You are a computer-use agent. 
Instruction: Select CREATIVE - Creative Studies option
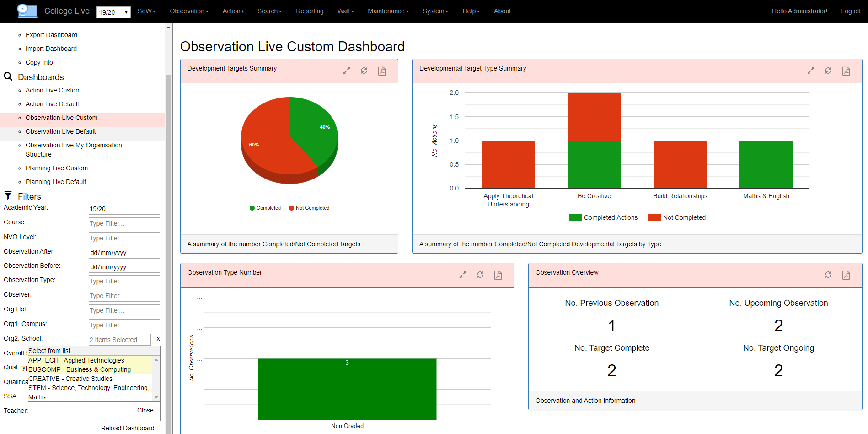point(70,379)
